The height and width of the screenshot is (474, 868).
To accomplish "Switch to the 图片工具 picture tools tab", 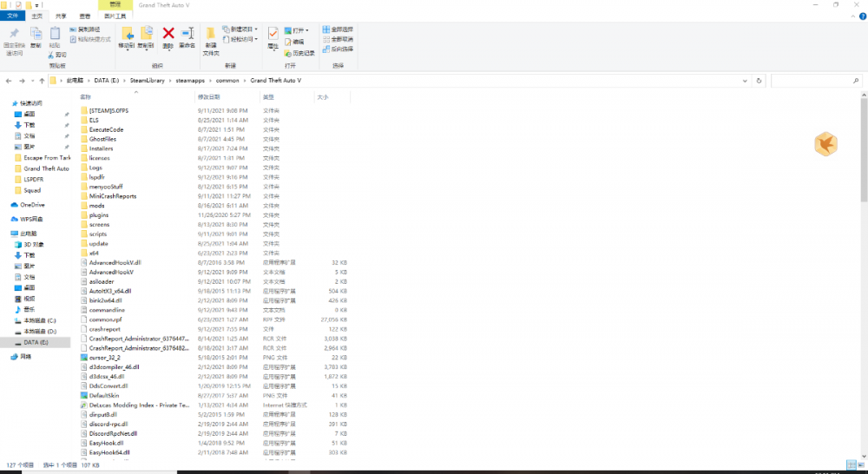I will click(115, 16).
